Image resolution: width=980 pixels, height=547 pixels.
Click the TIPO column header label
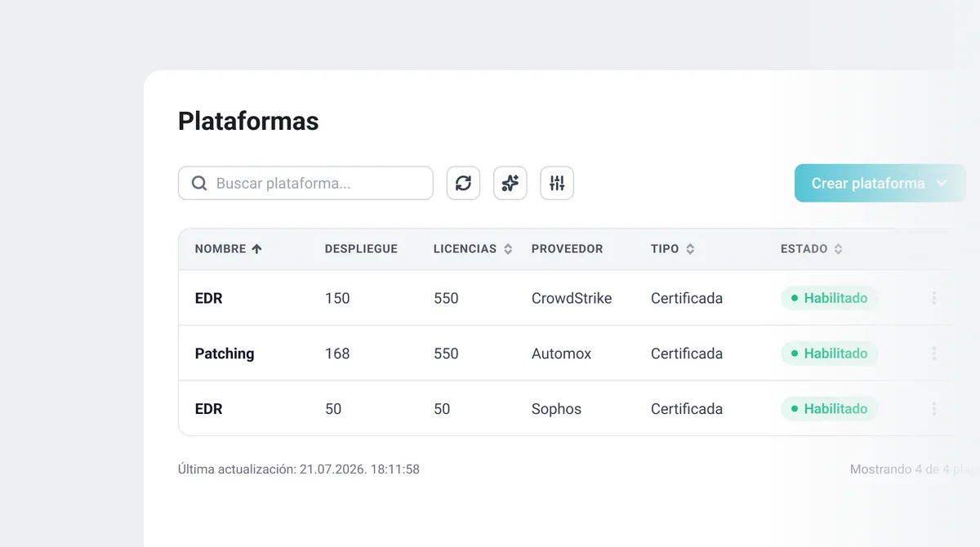(x=665, y=249)
